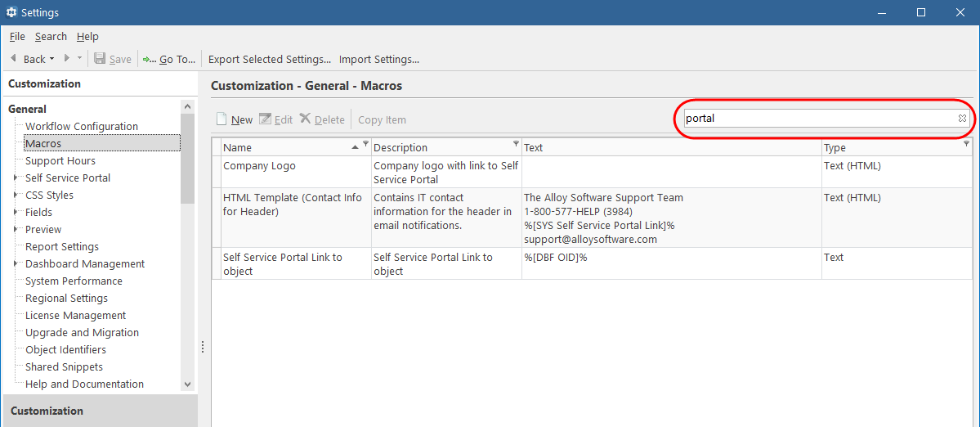The height and width of the screenshot is (427, 980).
Task: Expand the Self Service Portal tree node
Action: point(15,178)
